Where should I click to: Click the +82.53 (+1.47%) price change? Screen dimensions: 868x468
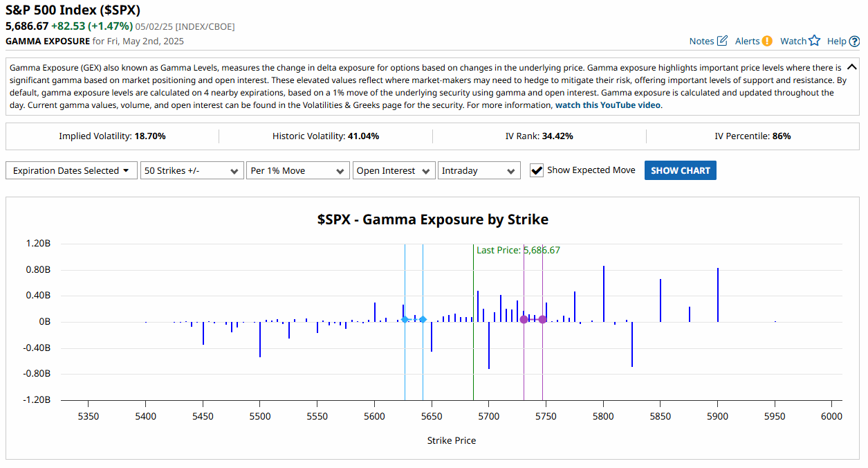pos(92,26)
